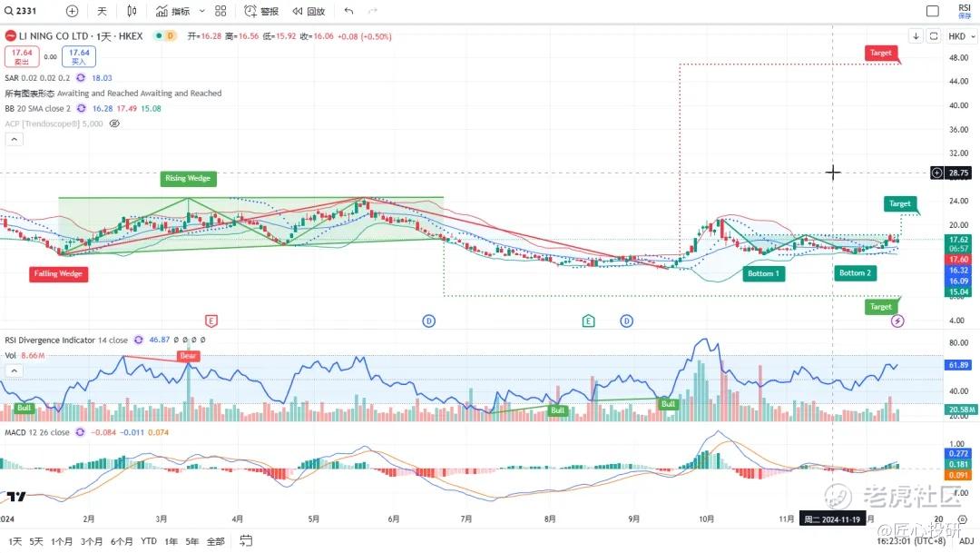The height and width of the screenshot is (553, 980).
Task: Select the 5年 range tab
Action: 191,541
